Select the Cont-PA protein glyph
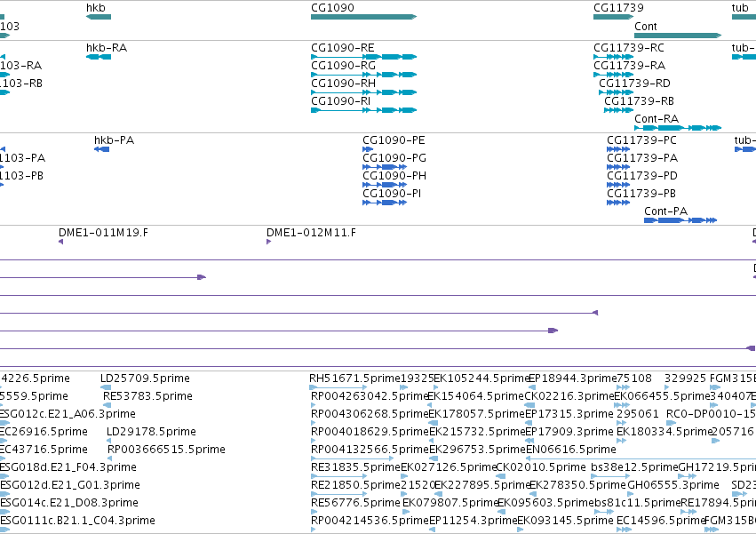The image size is (756, 534). 680,220
